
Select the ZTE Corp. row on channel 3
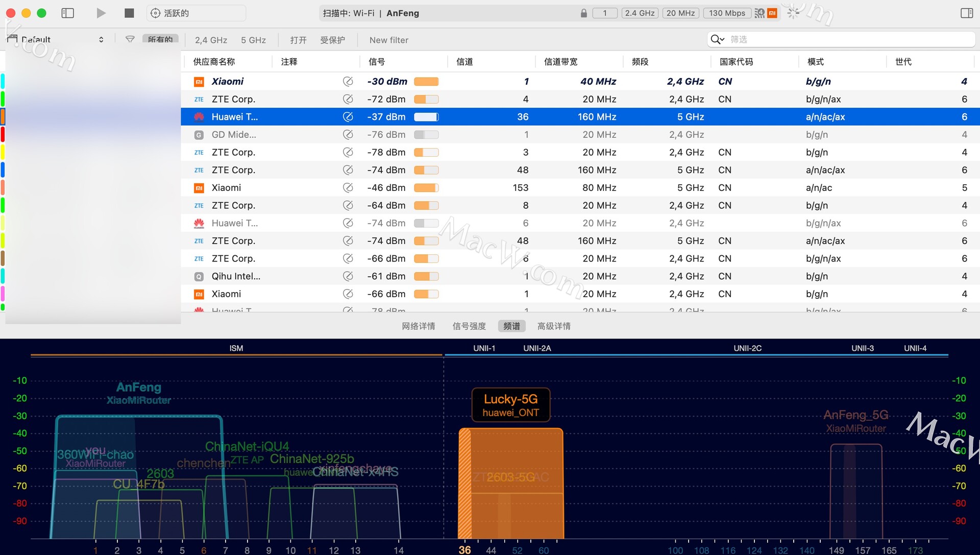(580, 152)
